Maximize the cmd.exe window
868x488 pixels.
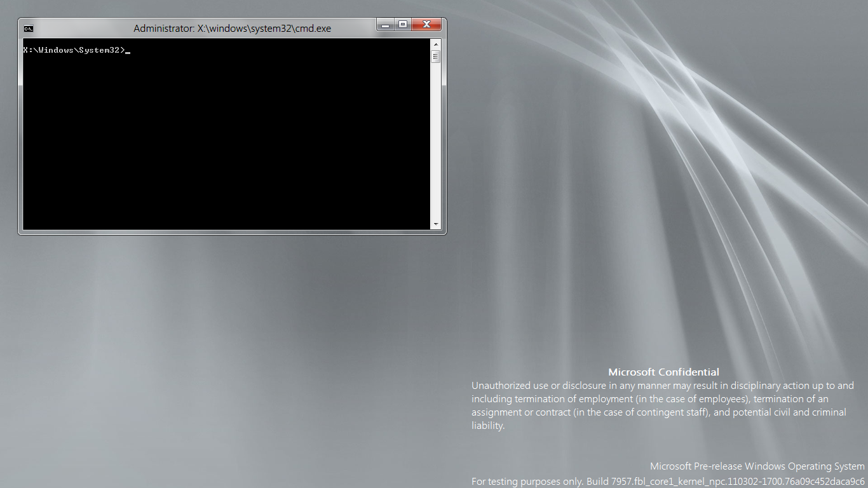402,25
